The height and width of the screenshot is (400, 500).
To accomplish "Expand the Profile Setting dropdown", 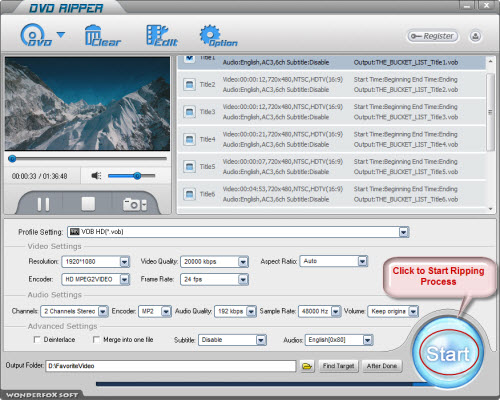I will pyautogui.click(x=404, y=232).
